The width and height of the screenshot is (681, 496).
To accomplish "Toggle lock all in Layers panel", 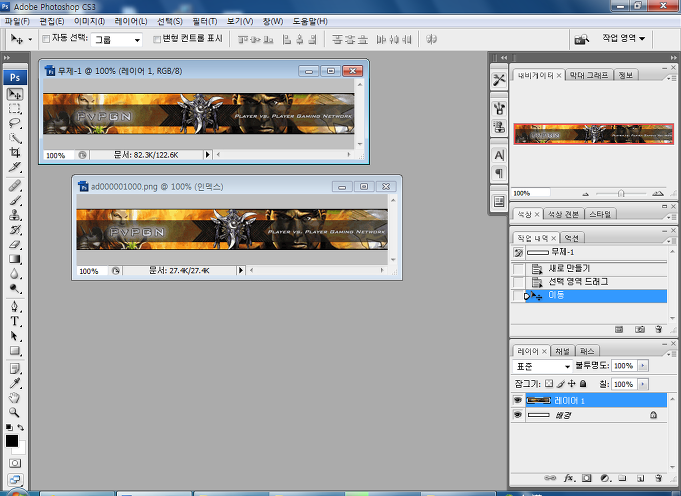I will (x=583, y=384).
